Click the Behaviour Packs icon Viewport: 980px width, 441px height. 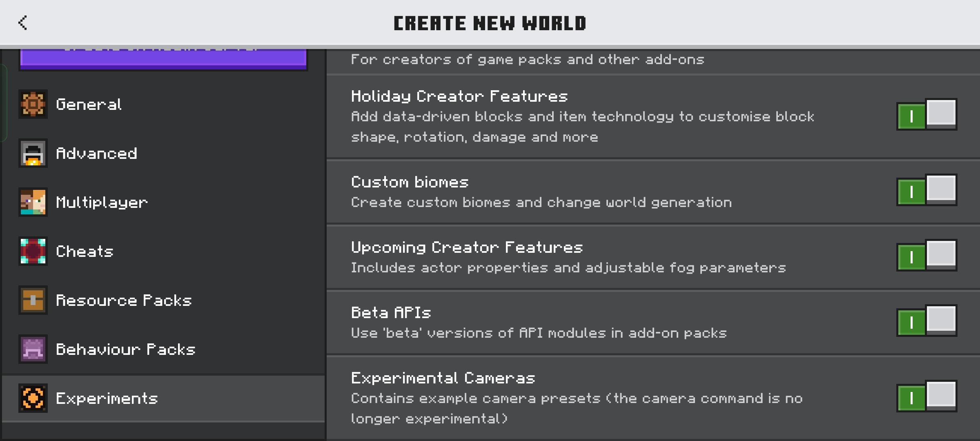pos(33,349)
